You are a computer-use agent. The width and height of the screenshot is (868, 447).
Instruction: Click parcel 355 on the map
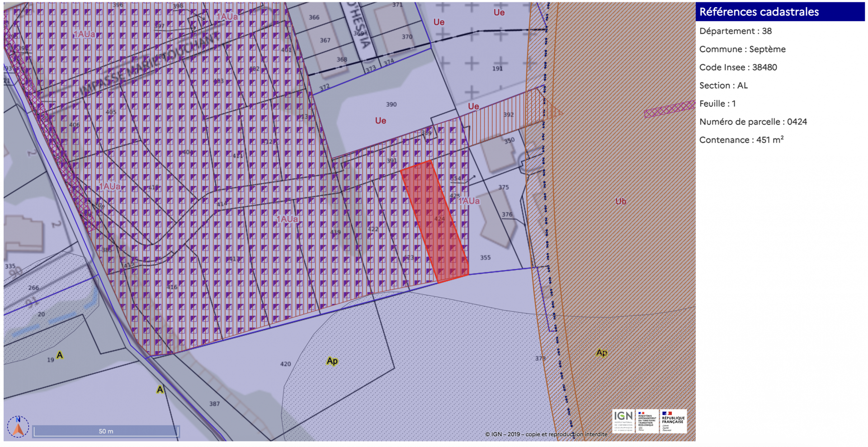(485, 257)
